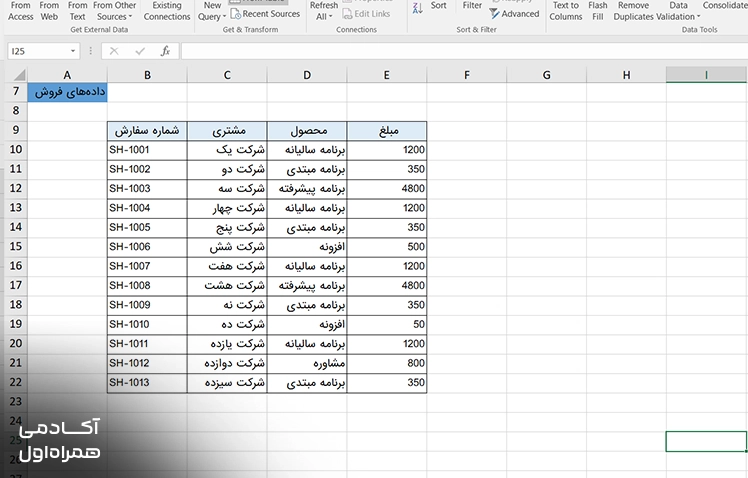This screenshot has height=478, width=748.
Task: Click the header cell 'شماره سفارش'
Action: [x=147, y=131]
